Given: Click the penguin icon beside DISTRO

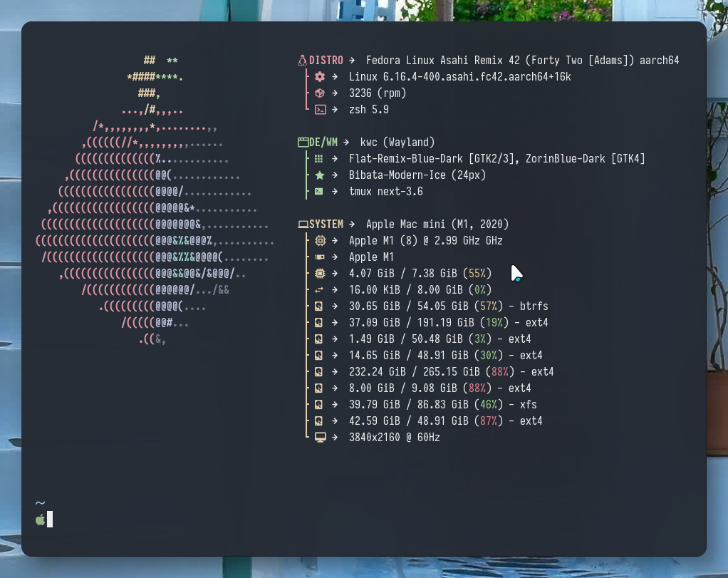Looking at the screenshot, I should 302,61.
